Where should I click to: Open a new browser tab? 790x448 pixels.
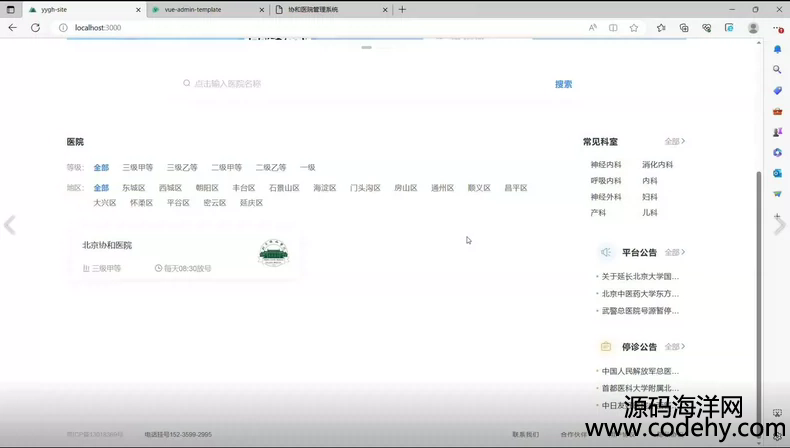[x=402, y=10]
